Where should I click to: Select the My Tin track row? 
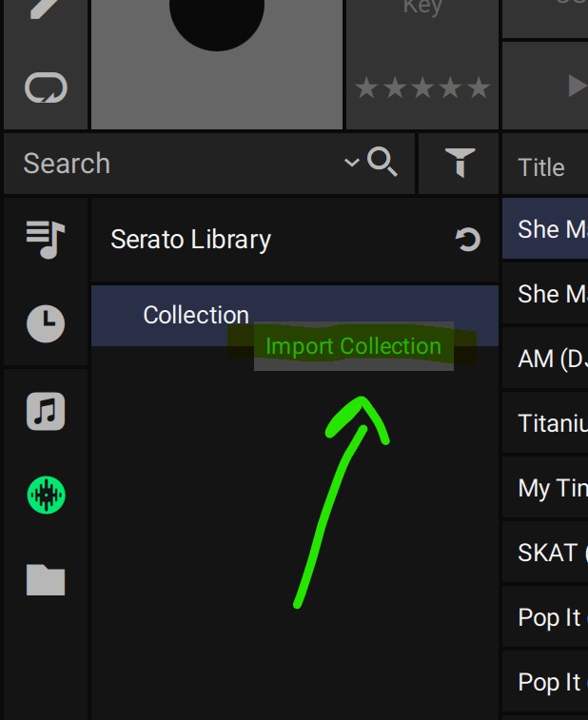pyautogui.click(x=545, y=488)
